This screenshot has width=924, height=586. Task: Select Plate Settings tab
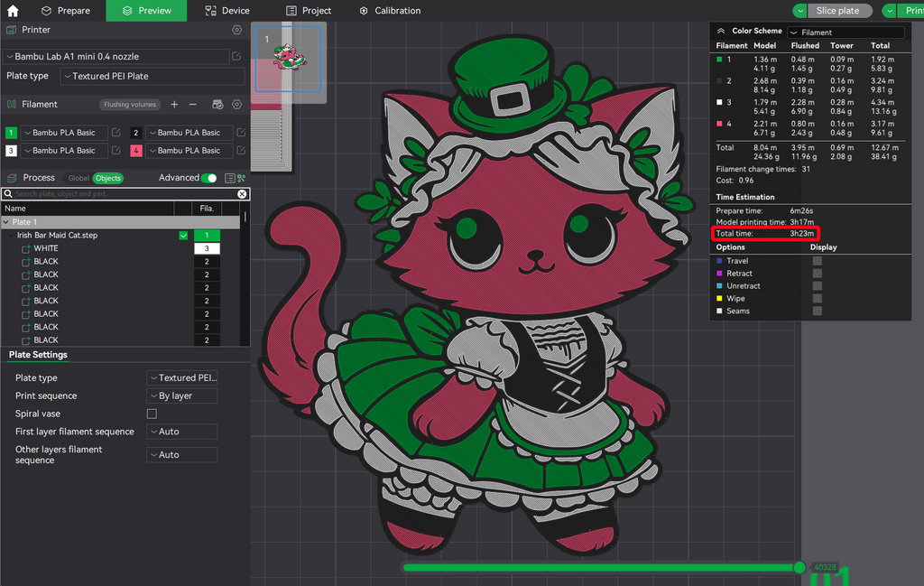pyautogui.click(x=38, y=355)
